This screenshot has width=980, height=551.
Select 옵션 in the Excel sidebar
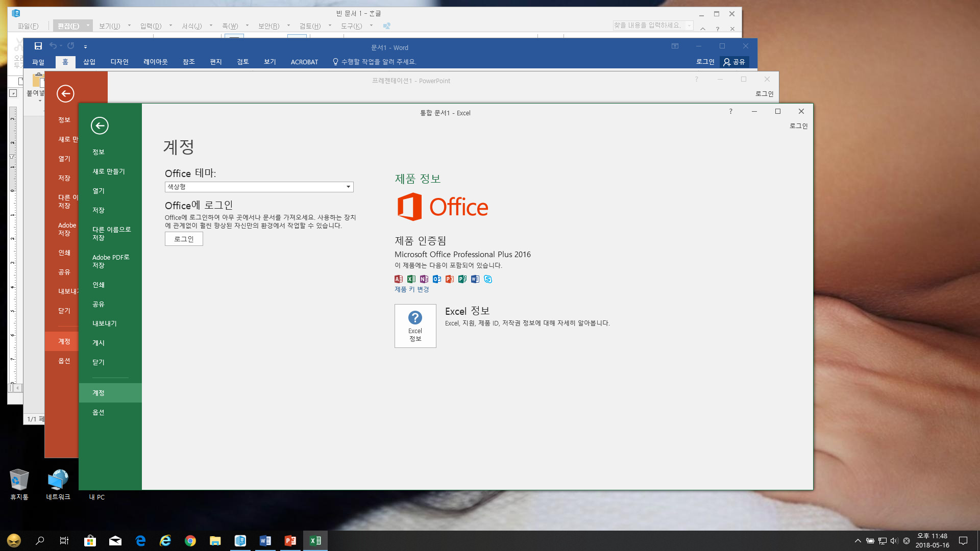110,412
